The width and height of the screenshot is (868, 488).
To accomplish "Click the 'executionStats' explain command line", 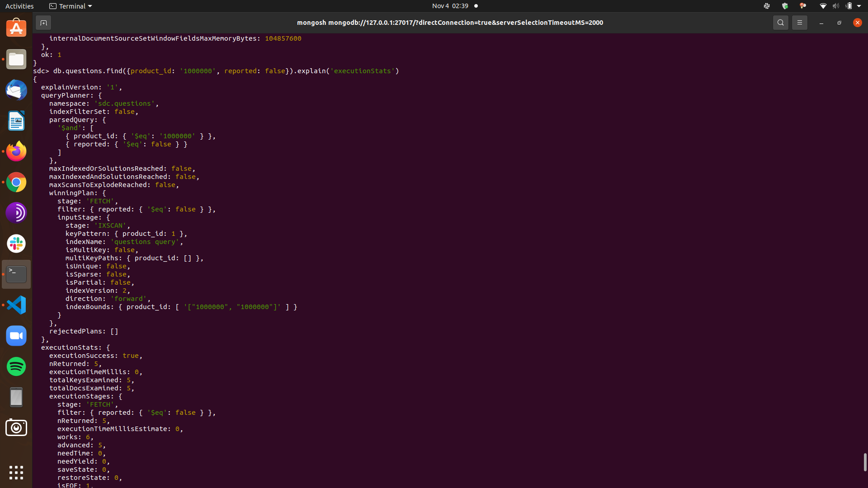I will (216, 71).
